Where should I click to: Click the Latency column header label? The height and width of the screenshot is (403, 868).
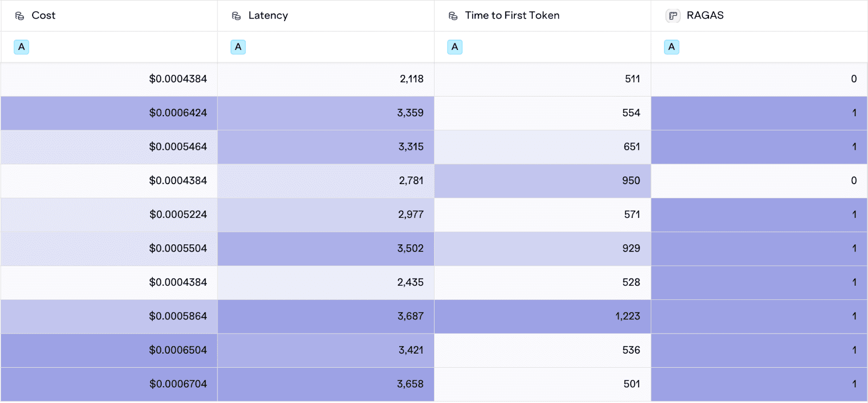[268, 16]
